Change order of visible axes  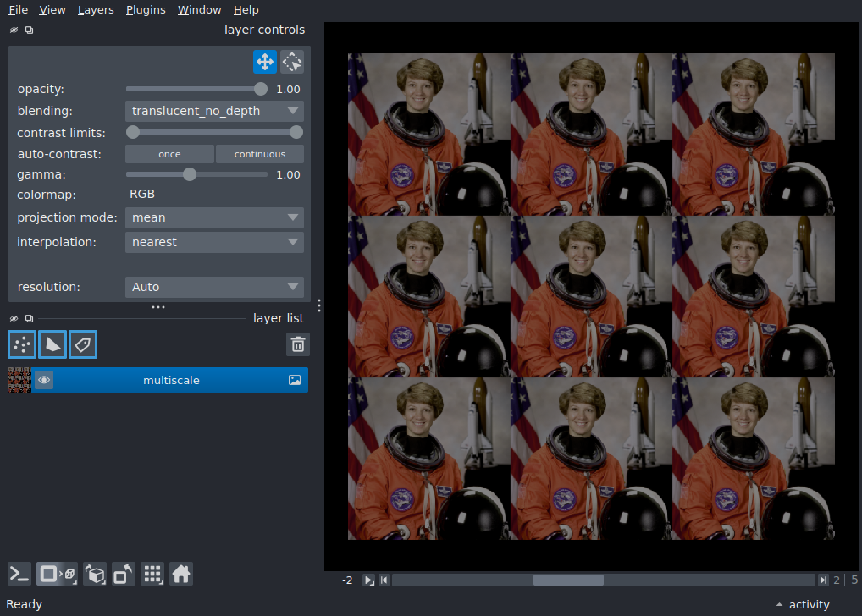(95, 575)
